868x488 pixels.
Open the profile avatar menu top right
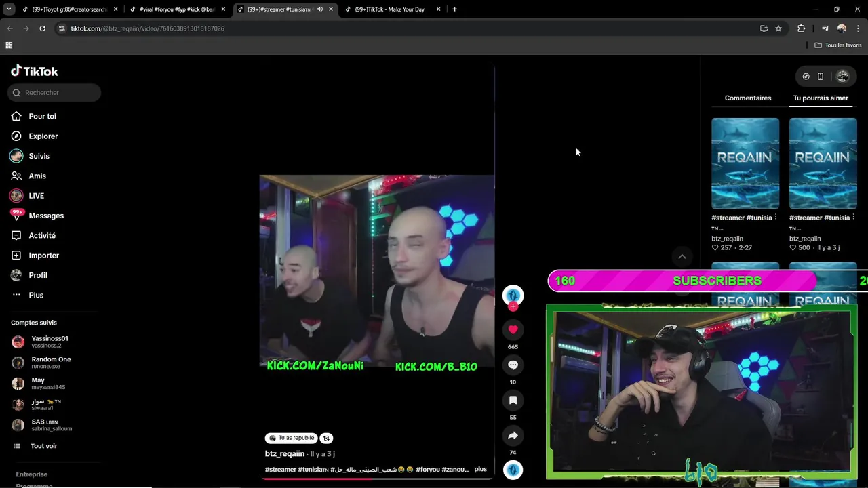[843, 77]
